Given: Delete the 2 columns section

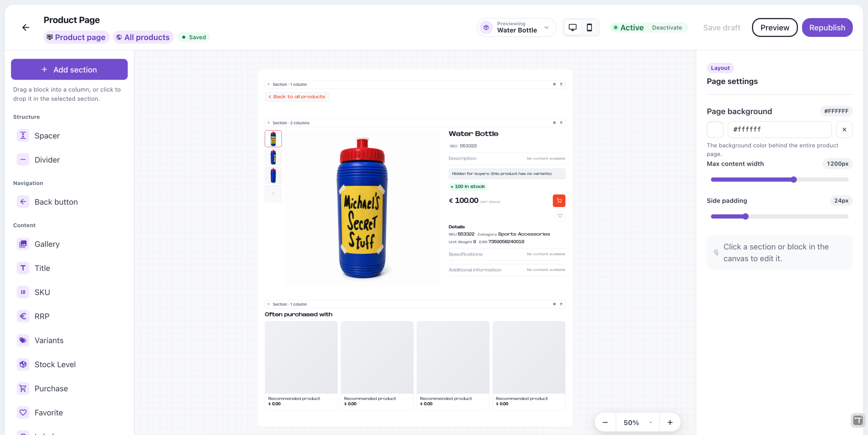Looking at the screenshot, I should 561,123.
